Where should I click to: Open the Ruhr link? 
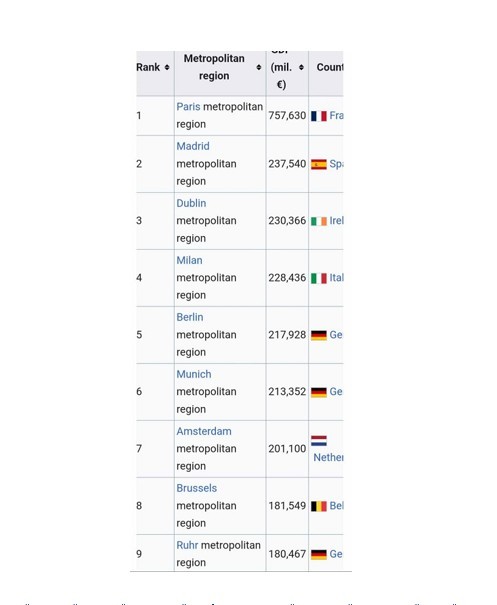[187, 545]
